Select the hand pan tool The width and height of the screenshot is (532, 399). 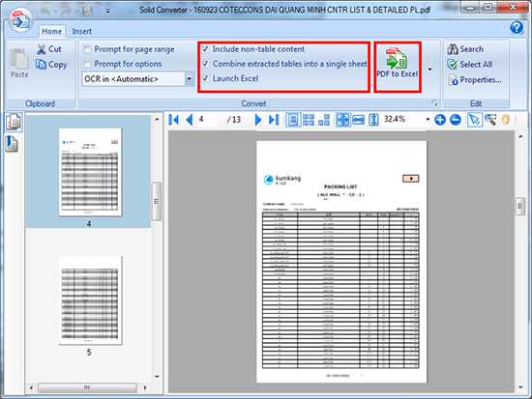tap(505, 120)
